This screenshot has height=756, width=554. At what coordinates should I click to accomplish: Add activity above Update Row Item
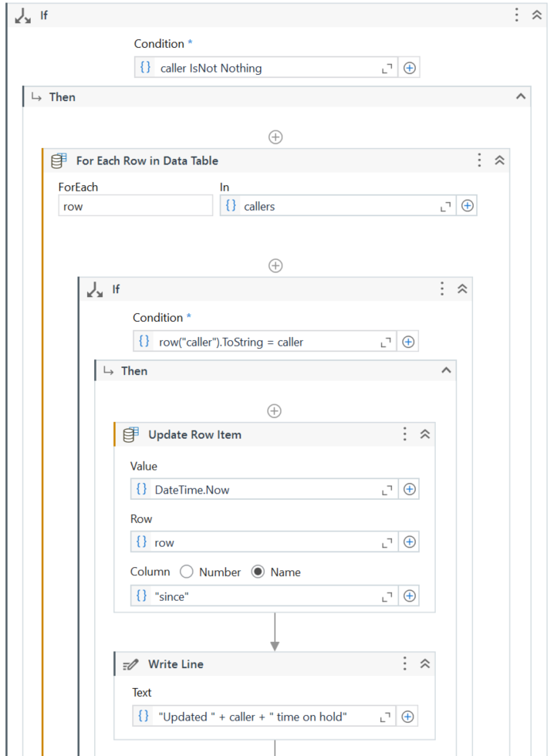tap(275, 411)
